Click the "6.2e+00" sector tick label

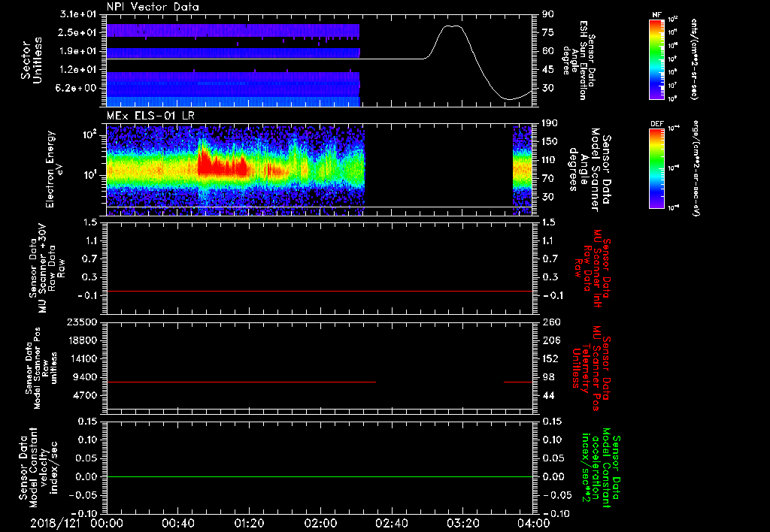tap(77, 88)
